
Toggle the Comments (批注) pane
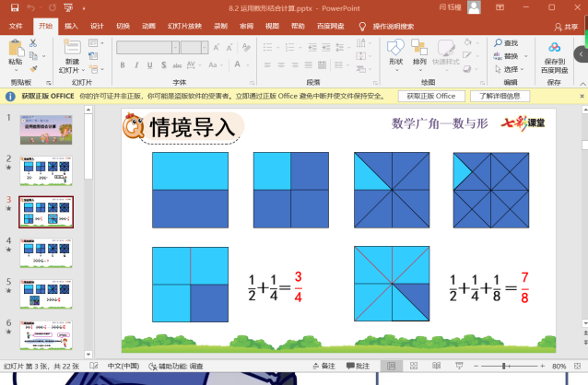tap(358, 366)
